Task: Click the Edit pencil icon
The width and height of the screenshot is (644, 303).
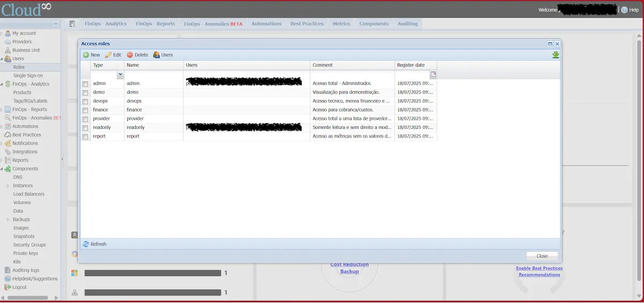Action: click(108, 55)
